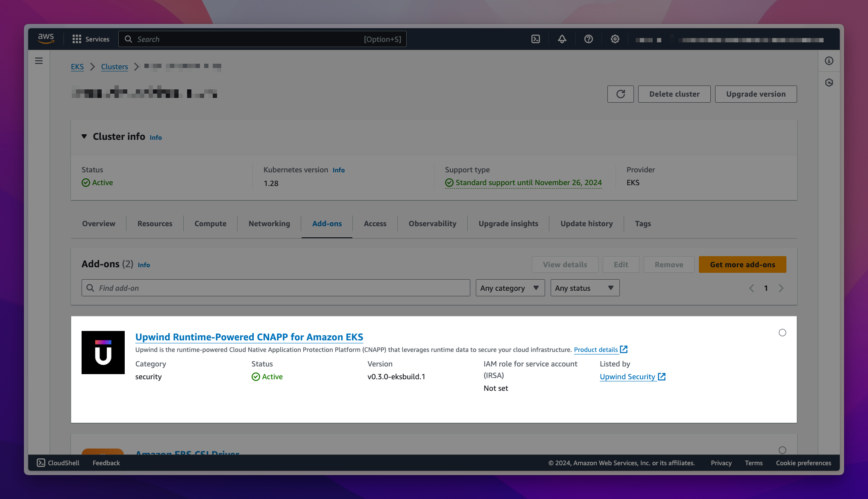
Task: Click external link icon beside Upwind Security
Action: (662, 377)
